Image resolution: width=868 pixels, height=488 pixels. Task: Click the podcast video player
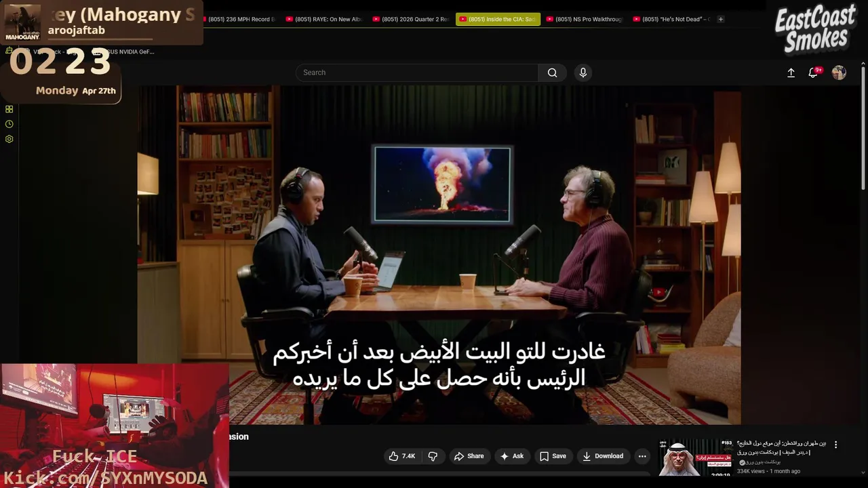pyautogui.click(x=439, y=255)
